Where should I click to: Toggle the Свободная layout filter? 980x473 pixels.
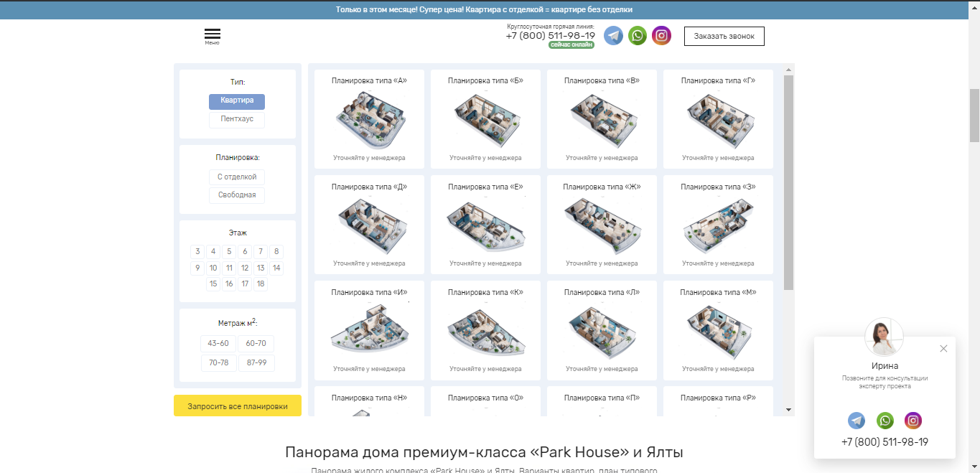[237, 195]
